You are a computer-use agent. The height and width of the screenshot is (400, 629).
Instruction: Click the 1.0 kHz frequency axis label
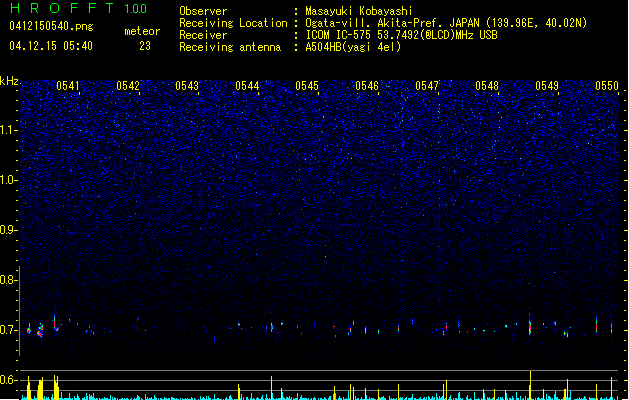click(x=8, y=180)
